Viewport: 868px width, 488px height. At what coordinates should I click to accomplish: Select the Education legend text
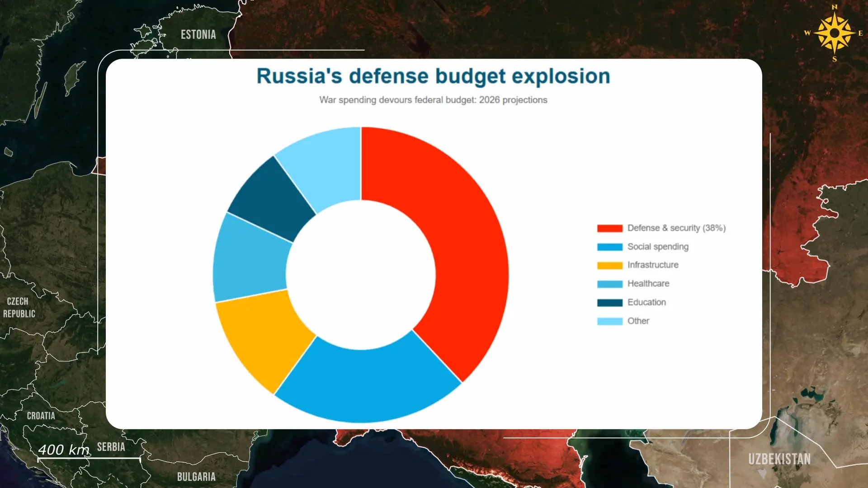646,302
